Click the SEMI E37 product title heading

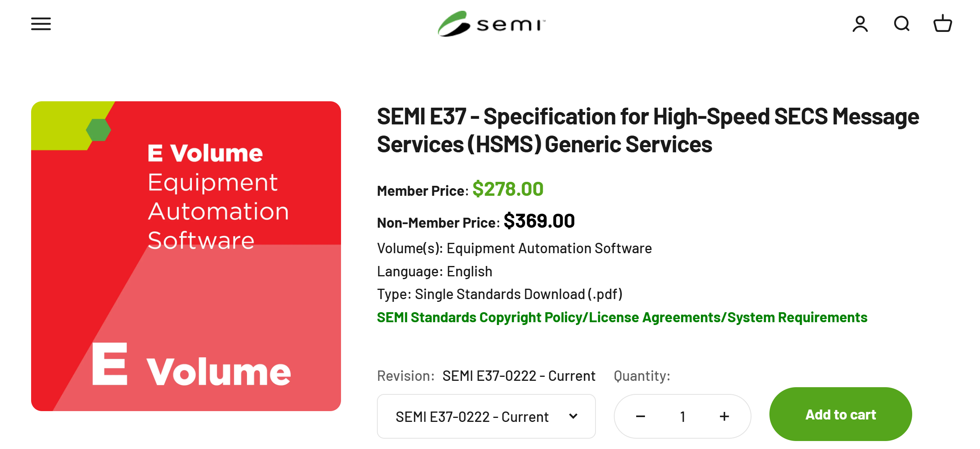coord(648,130)
